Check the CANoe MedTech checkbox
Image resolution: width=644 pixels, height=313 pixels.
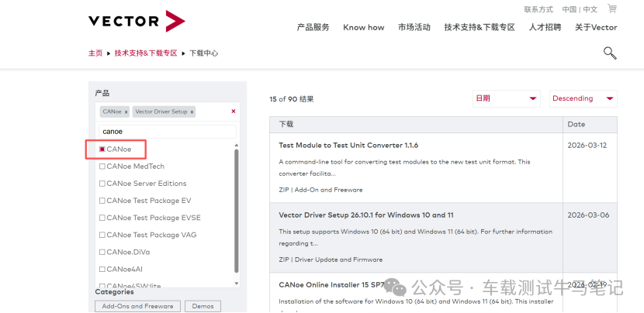pyautogui.click(x=102, y=167)
